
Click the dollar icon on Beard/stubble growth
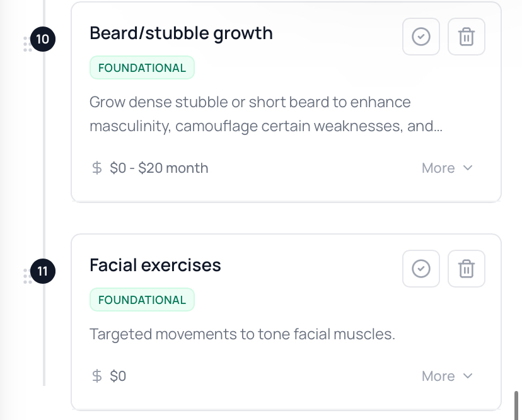click(x=97, y=168)
